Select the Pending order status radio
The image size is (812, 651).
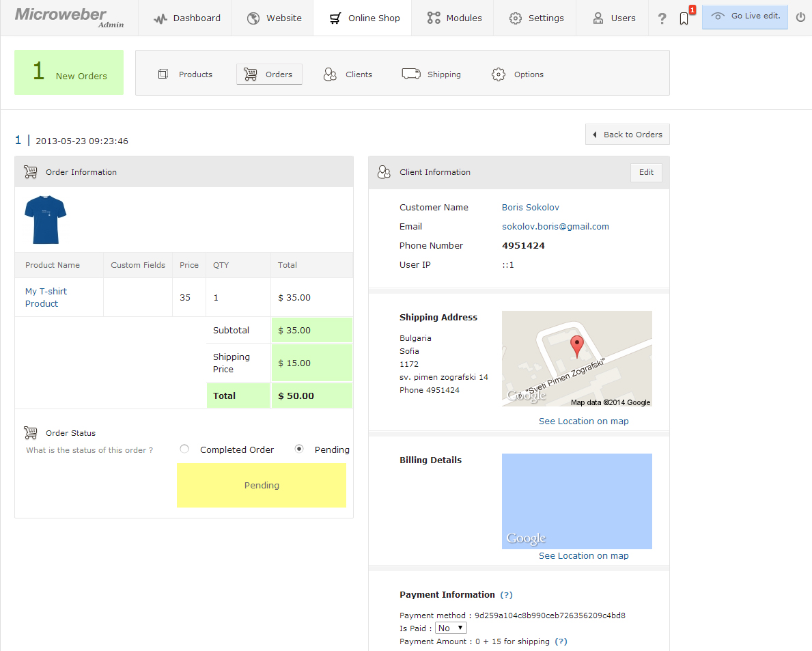[298, 449]
